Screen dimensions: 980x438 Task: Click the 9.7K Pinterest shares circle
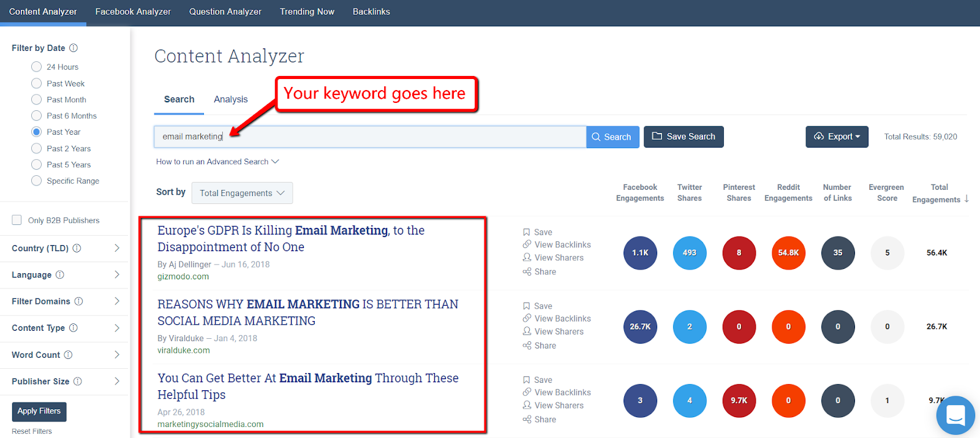[x=739, y=401]
